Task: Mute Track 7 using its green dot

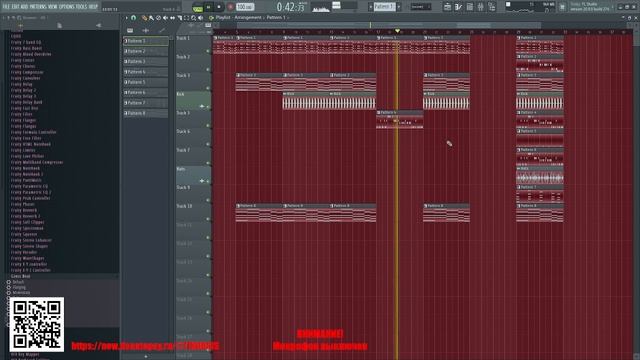Action: (208, 163)
